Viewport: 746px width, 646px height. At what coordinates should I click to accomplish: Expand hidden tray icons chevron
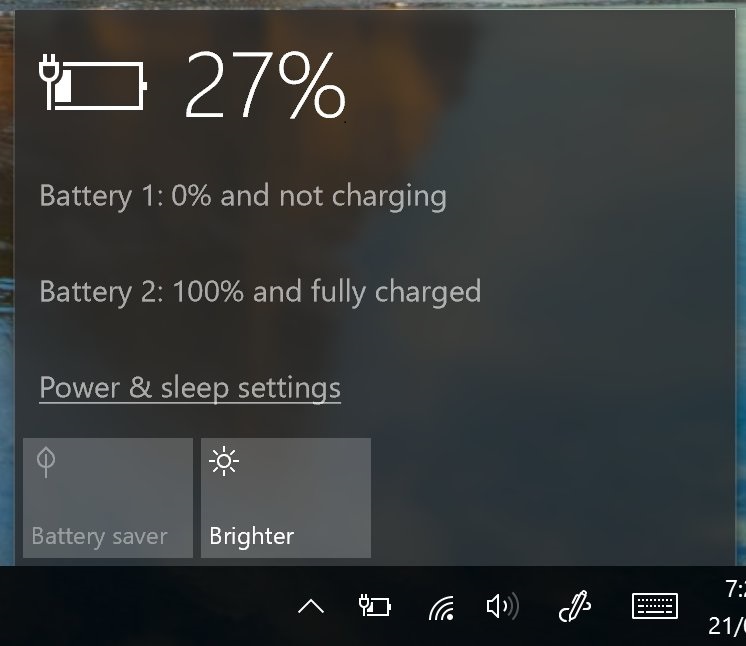click(311, 607)
